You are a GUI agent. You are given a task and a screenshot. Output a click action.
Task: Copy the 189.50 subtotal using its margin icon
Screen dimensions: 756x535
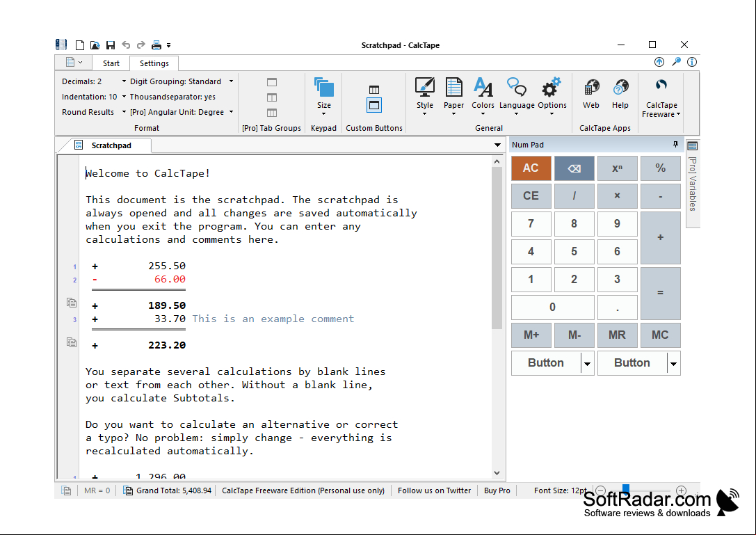pos(72,303)
